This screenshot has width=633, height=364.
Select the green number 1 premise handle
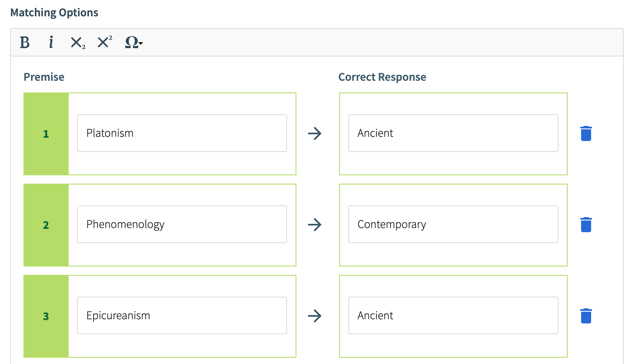click(x=46, y=134)
